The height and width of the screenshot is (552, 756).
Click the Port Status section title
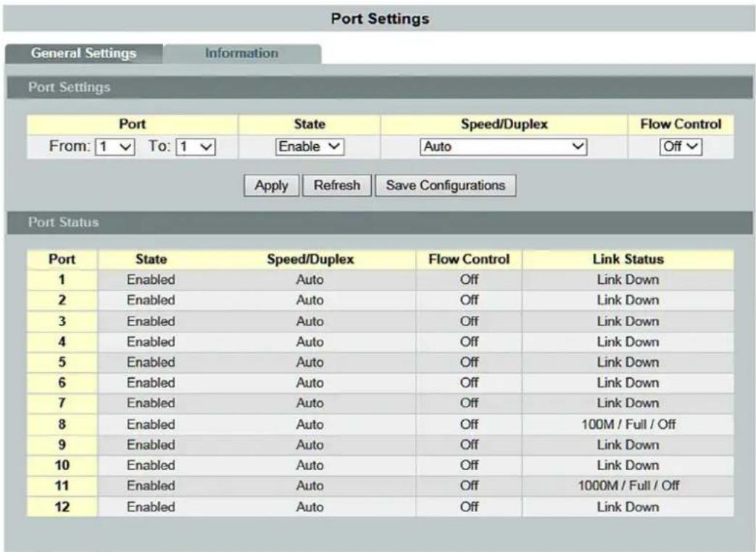click(x=63, y=222)
